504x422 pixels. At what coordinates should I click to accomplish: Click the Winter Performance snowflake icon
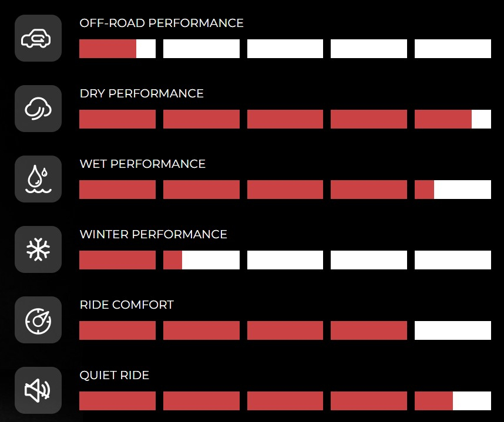point(38,249)
